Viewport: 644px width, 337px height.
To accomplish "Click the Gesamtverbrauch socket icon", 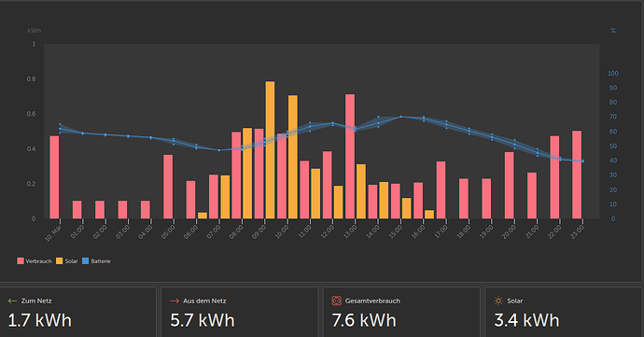I will (x=336, y=301).
